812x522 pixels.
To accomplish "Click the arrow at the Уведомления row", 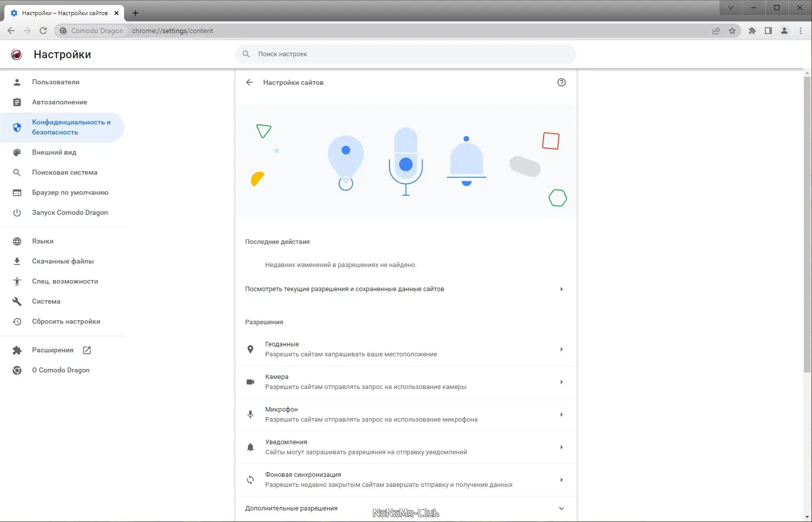I will (x=562, y=447).
